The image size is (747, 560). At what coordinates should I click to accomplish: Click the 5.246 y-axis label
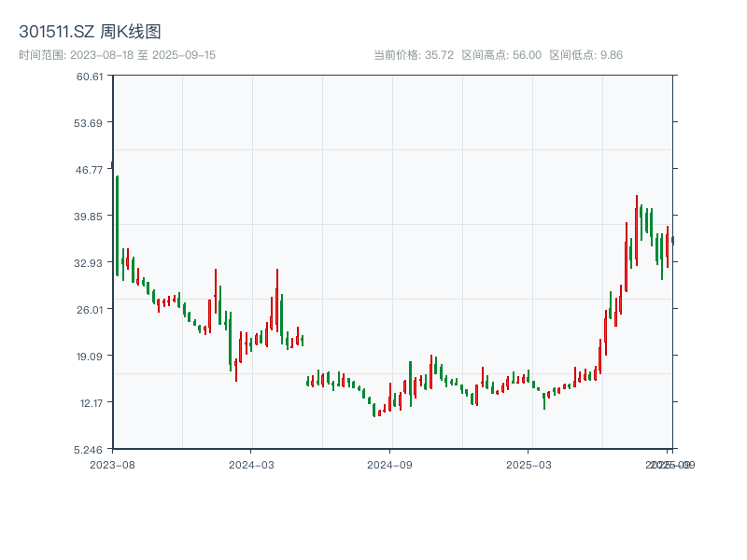click(x=90, y=450)
